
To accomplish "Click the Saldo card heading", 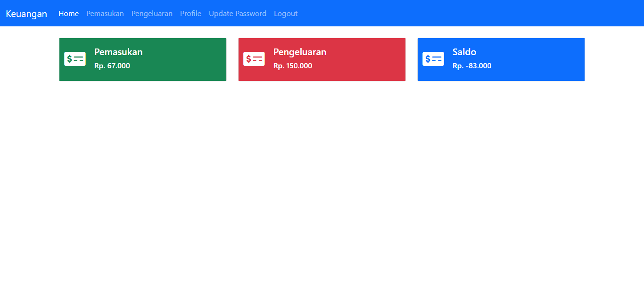I will [x=464, y=52].
